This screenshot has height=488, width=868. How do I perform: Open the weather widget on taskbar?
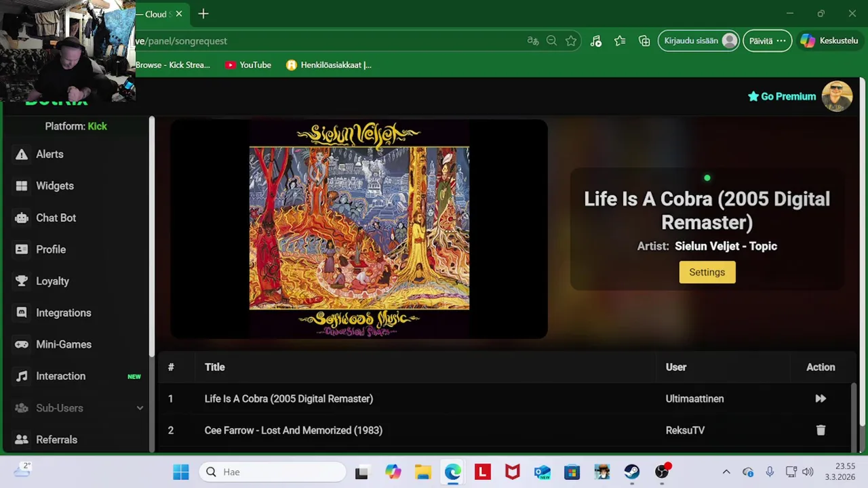pos(22,469)
